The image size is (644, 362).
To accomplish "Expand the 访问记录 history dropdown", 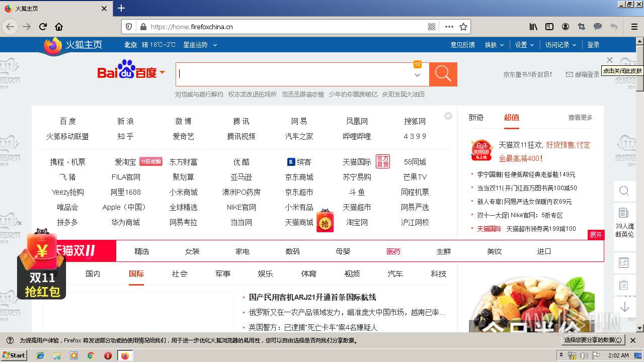I will click(x=561, y=45).
